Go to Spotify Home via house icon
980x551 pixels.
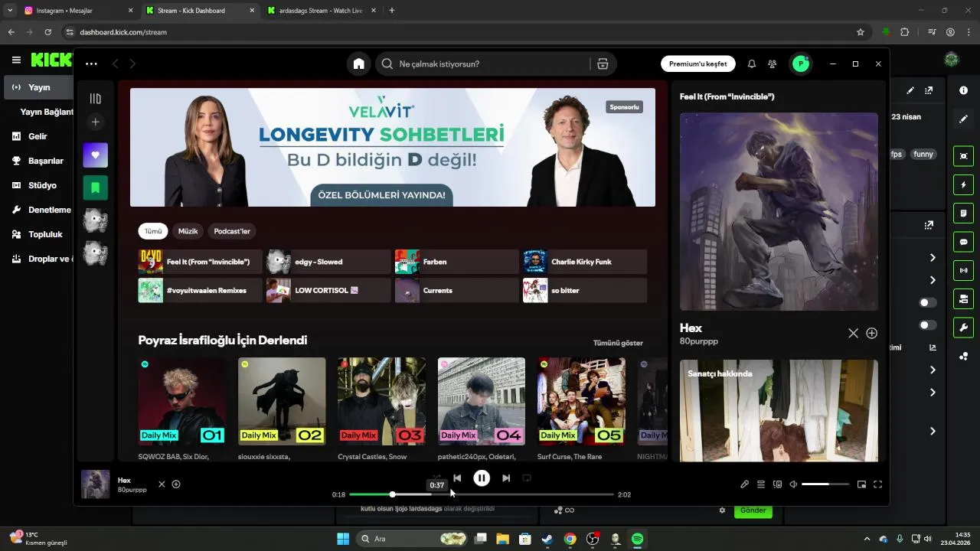click(x=358, y=64)
